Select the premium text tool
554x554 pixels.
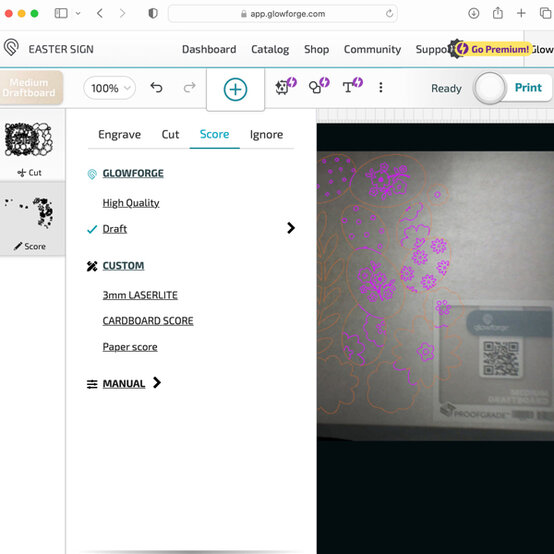tap(352, 86)
